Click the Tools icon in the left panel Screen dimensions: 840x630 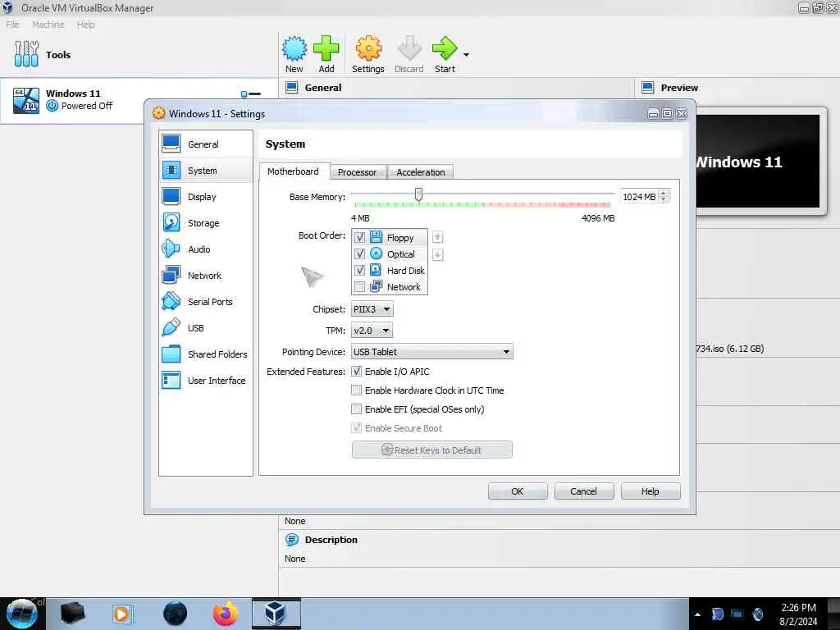tap(26, 54)
